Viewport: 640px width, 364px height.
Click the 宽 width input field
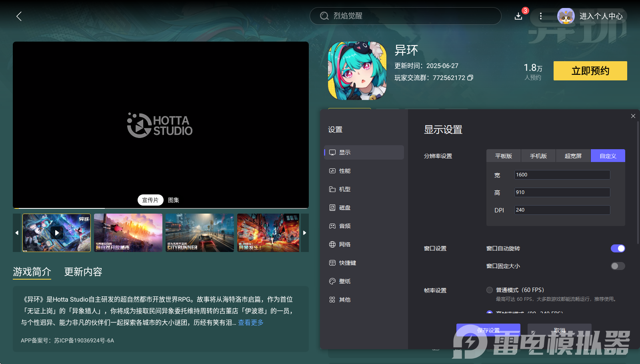click(x=562, y=175)
